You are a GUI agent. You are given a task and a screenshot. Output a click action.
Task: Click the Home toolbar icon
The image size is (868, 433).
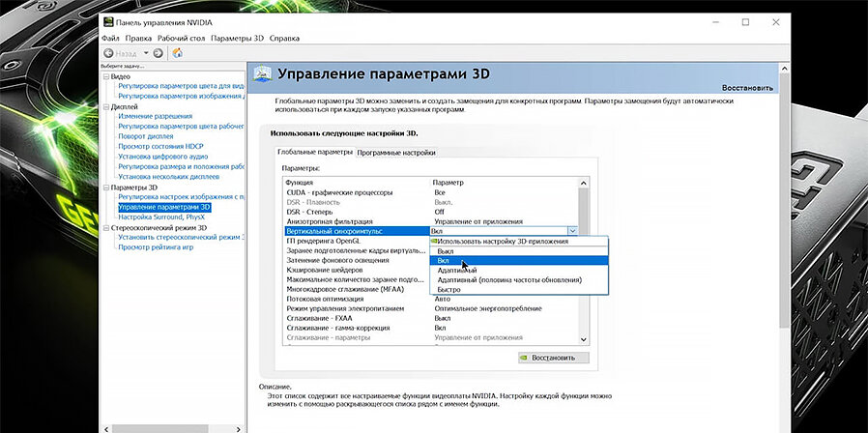[x=178, y=53]
